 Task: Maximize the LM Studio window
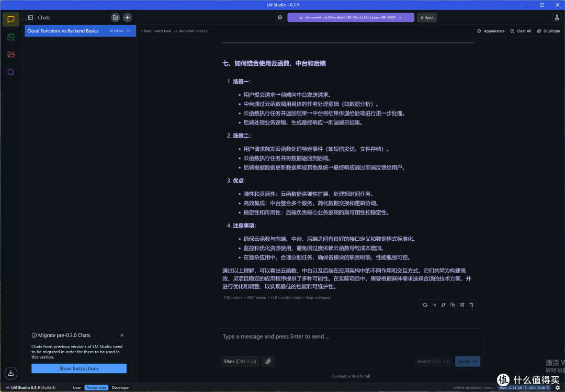click(543, 5)
